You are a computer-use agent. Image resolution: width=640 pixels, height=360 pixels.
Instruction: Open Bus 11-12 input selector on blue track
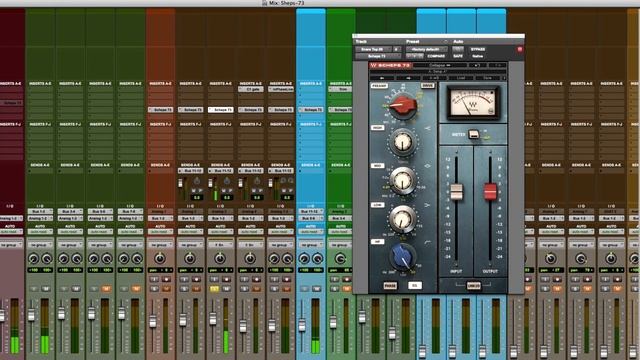pyautogui.click(x=311, y=211)
